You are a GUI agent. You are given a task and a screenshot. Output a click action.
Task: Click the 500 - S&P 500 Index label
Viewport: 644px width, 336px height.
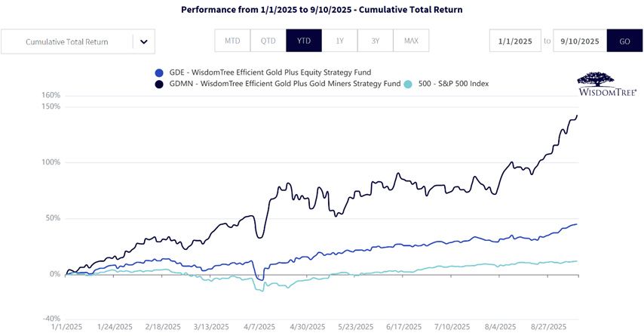[x=453, y=84]
